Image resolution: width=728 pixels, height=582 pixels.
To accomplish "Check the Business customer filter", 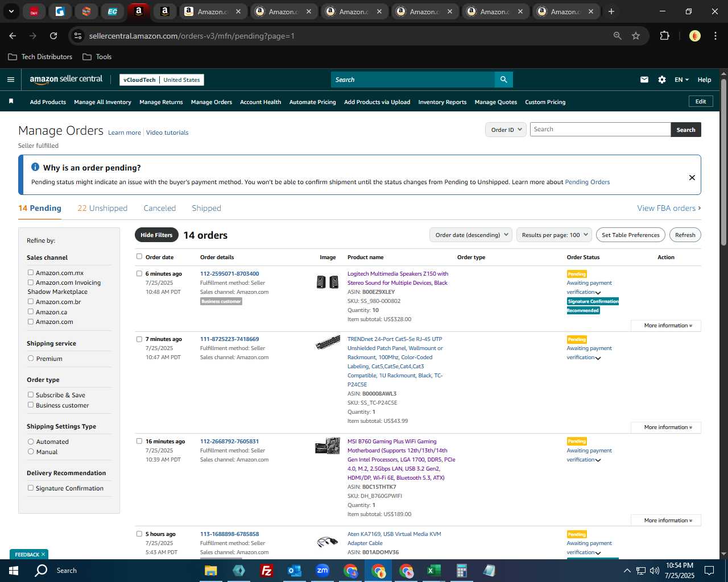I will [31, 405].
